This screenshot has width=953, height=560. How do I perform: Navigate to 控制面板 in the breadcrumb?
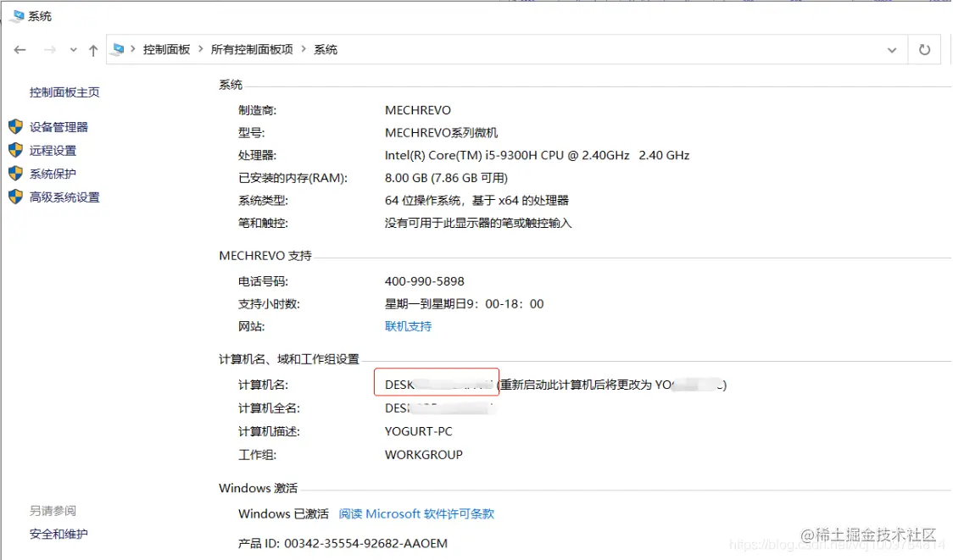166,50
